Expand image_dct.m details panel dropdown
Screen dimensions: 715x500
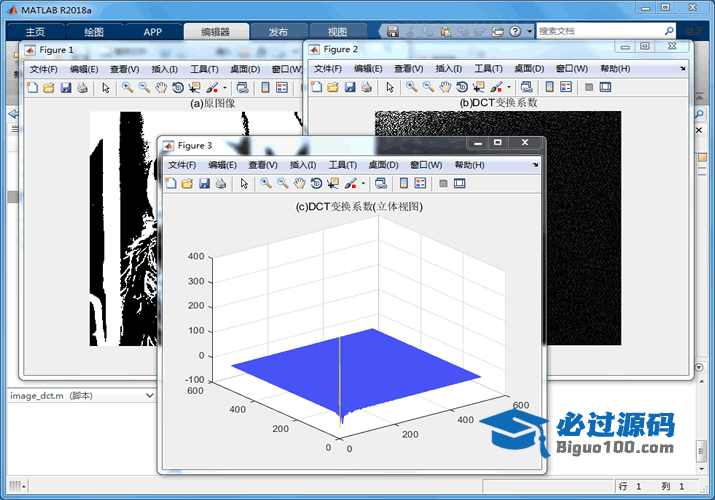pyautogui.click(x=150, y=395)
